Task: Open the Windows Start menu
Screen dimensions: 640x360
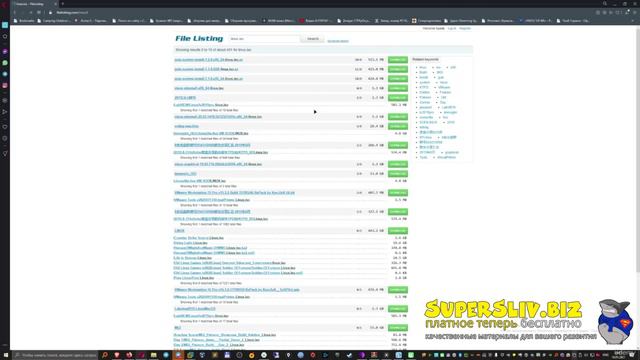Action: (6, 356)
